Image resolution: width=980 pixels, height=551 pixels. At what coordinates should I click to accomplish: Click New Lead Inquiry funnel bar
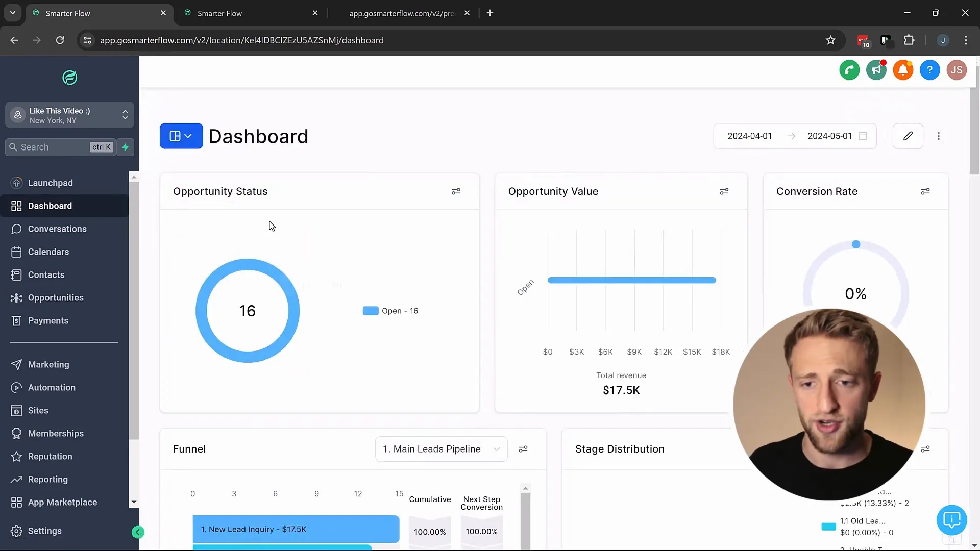click(x=296, y=529)
